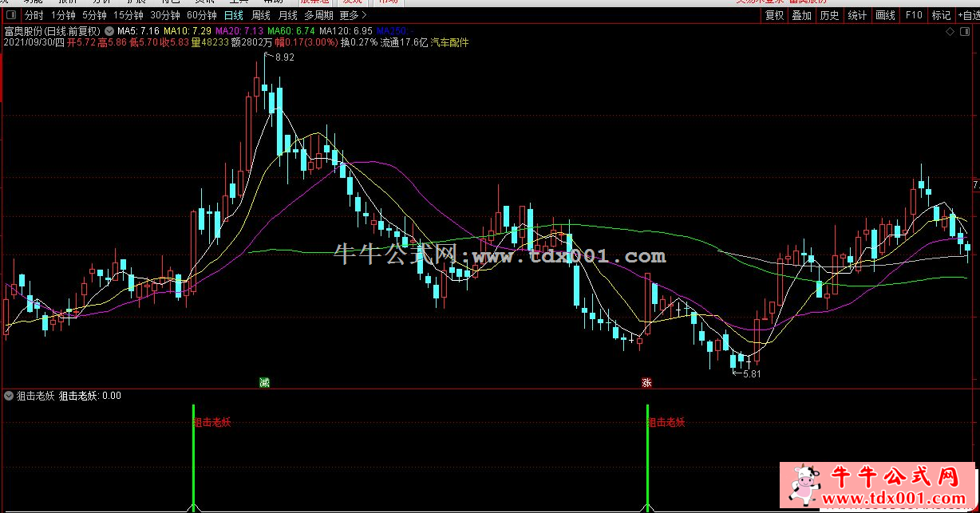Expand the 更多 periods menu

coord(353,15)
